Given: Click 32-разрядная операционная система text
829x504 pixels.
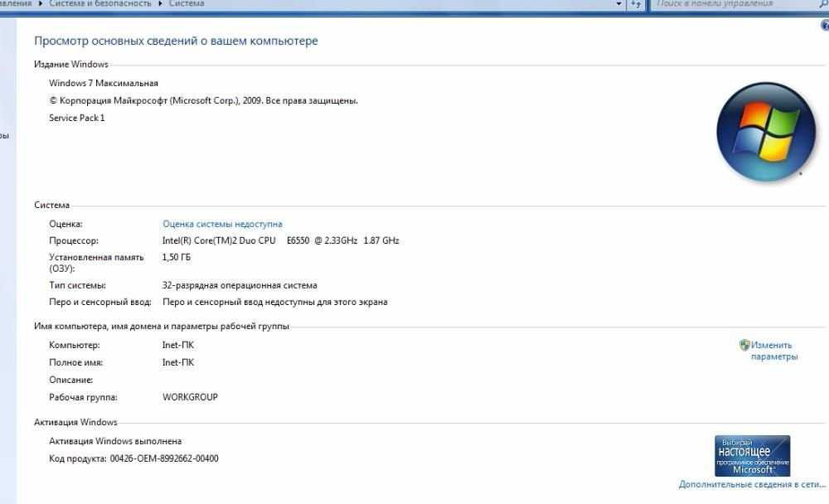Looking at the screenshot, I should click(240, 285).
